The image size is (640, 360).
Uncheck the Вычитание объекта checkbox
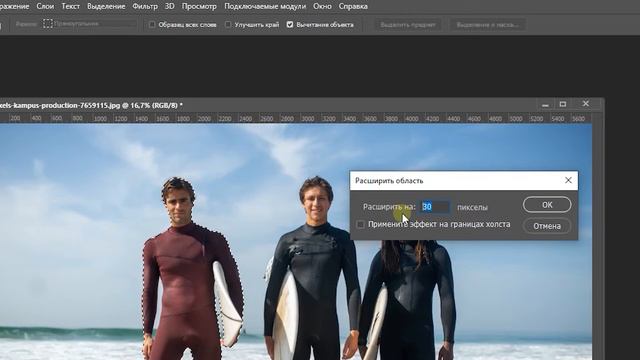(x=290, y=24)
